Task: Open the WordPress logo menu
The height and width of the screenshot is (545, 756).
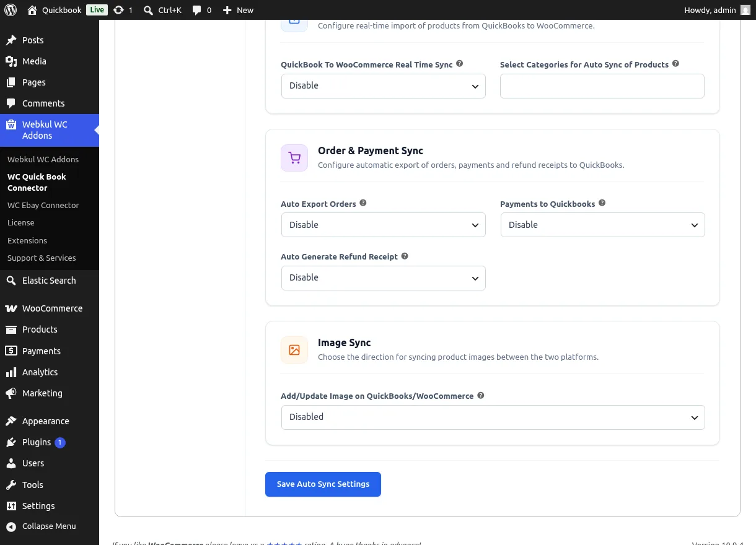Action: [10, 10]
